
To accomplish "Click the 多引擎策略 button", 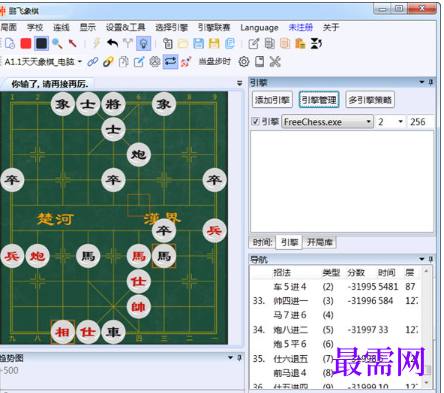I will [370, 100].
